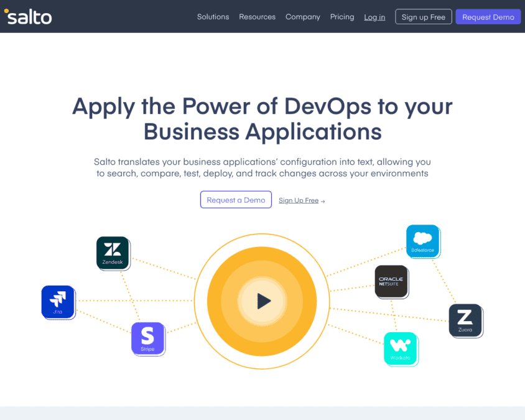Go to the Pricing page
Image resolution: width=525 pixels, height=420 pixels.
(342, 17)
